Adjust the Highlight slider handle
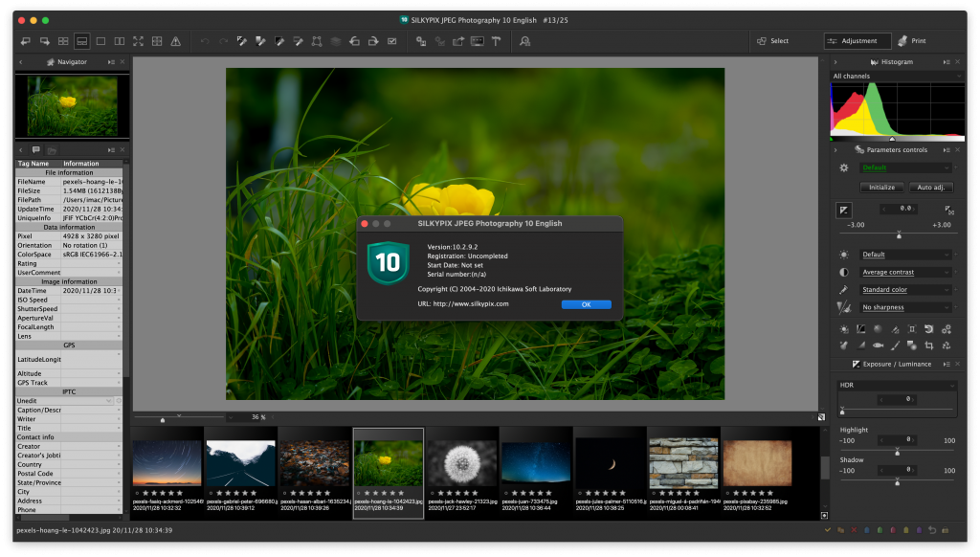Image resolution: width=980 pixels, height=557 pixels. (x=897, y=451)
